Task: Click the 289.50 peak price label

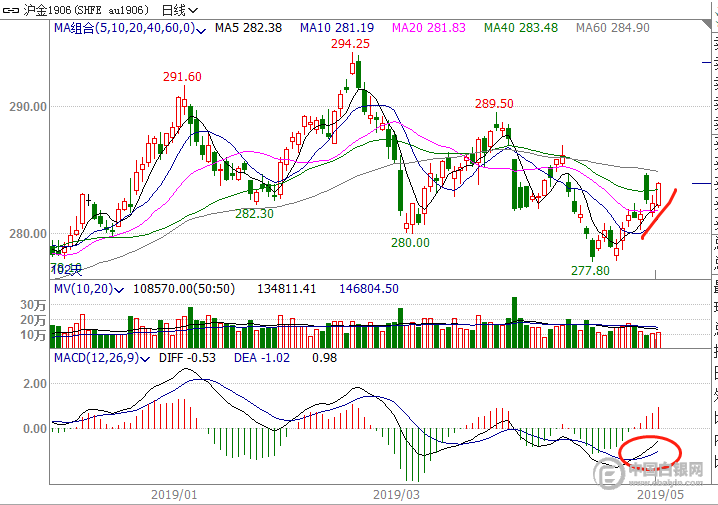Action: click(494, 103)
